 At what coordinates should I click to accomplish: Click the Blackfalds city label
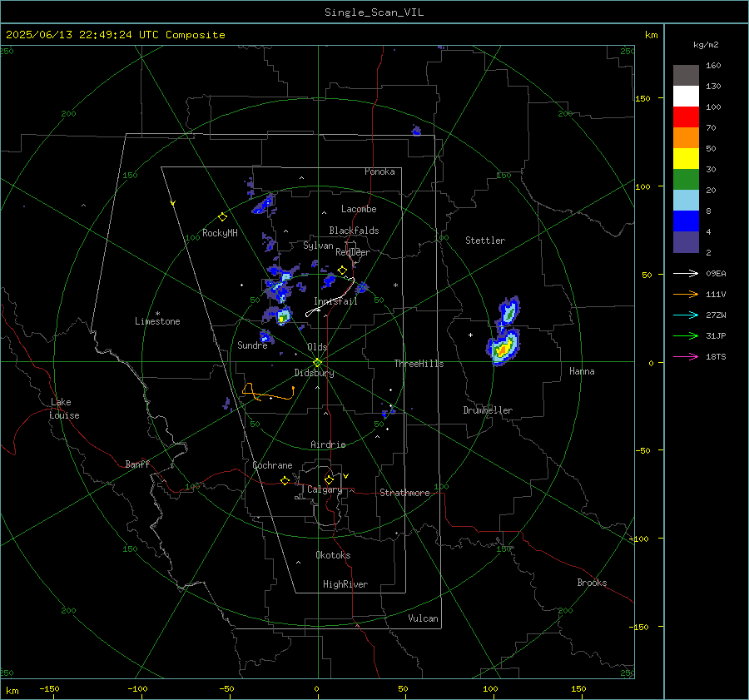[354, 231]
